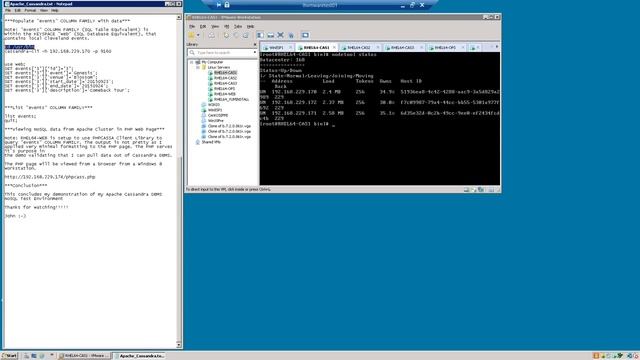
Task: Open the Notepad Format menu
Action: click(30, 10)
